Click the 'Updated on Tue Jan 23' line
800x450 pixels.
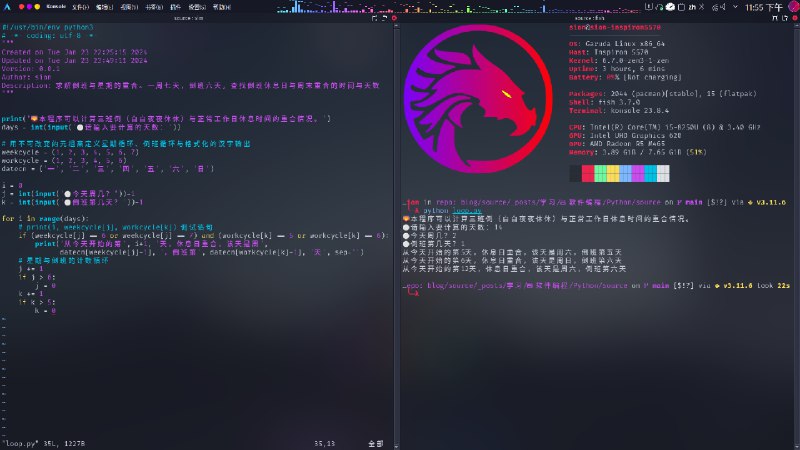[74, 60]
